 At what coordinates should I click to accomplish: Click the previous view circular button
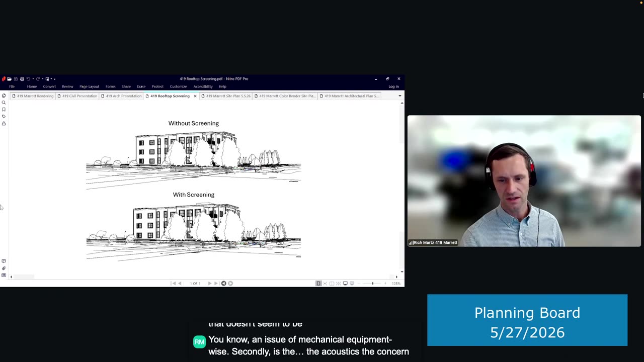pyautogui.click(x=224, y=283)
